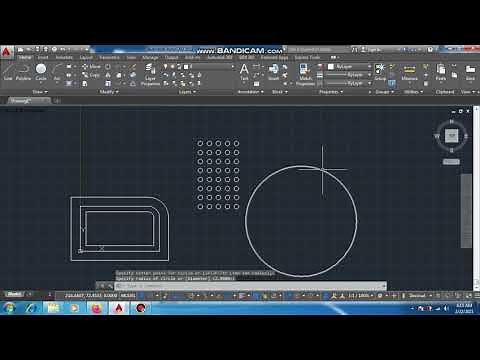Open the WCS dropdown below ViewCube
480x360 pixels.
coord(451,162)
